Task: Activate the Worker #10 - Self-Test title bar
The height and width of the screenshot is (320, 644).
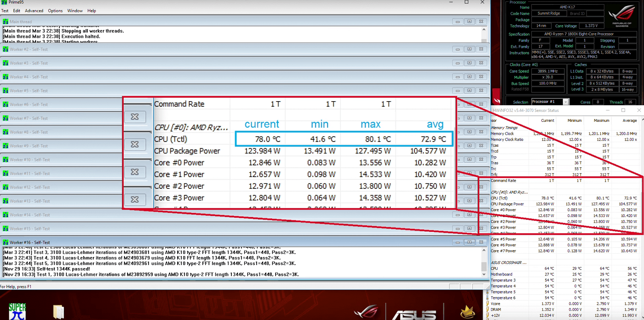Action: (x=62, y=160)
